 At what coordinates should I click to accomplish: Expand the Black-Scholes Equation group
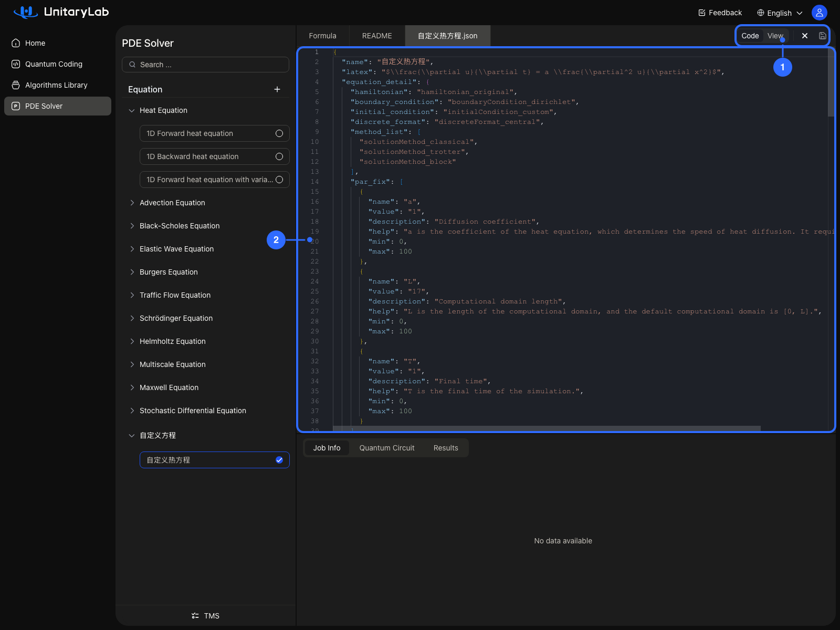[132, 226]
